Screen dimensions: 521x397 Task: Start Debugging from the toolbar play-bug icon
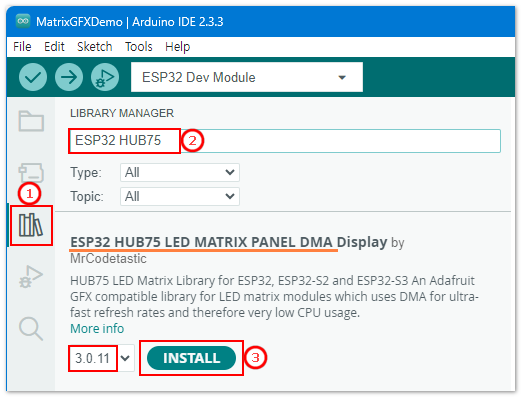pos(105,77)
